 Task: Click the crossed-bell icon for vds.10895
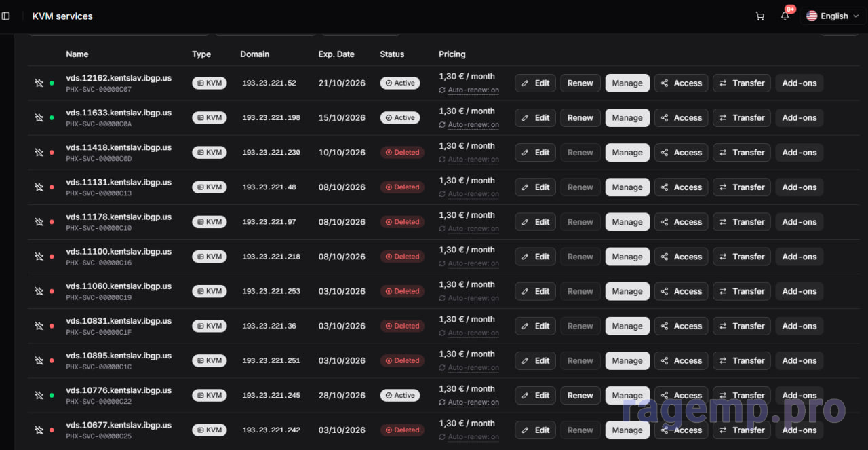pyautogui.click(x=39, y=360)
